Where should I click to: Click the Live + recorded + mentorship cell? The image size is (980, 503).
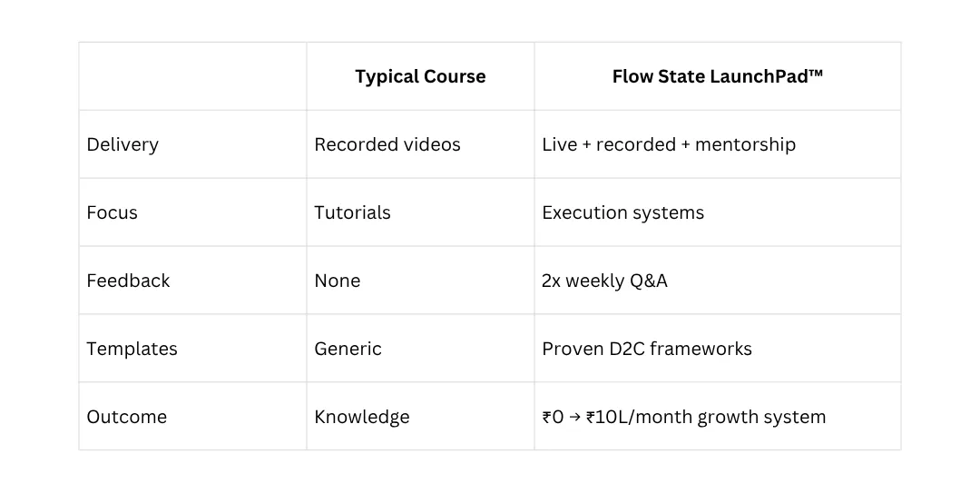(x=718, y=144)
